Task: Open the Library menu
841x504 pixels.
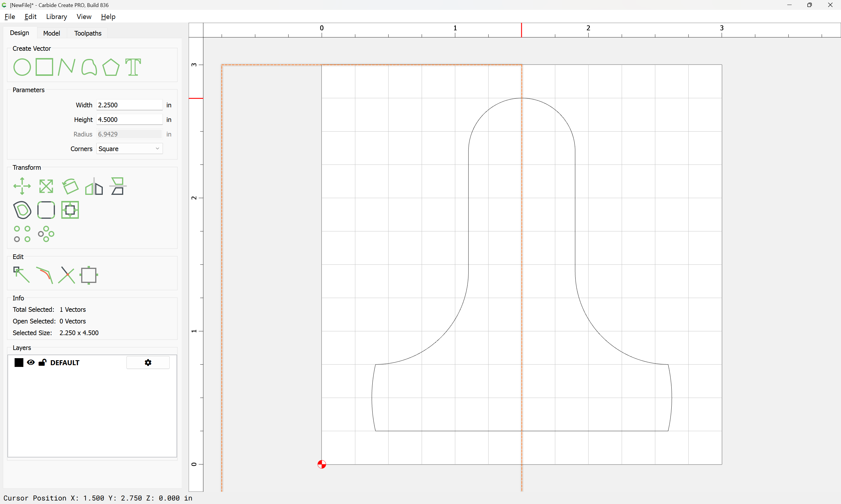Action: pyautogui.click(x=56, y=17)
